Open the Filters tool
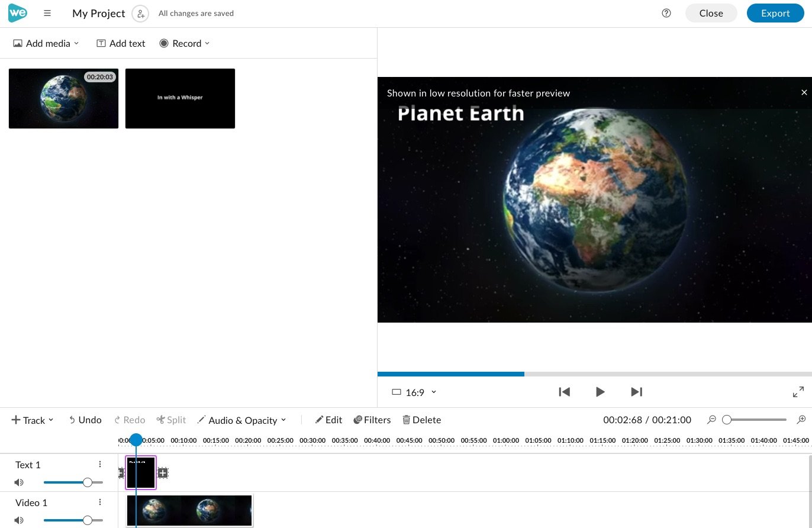Image resolution: width=812 pixels, height=528 pixels. pyautogui.click(x=372, y=420)
